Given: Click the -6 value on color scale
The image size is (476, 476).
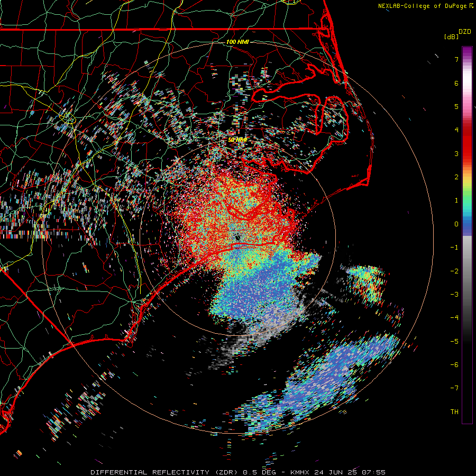Looking at the screenshot, I should pos(454,365).
